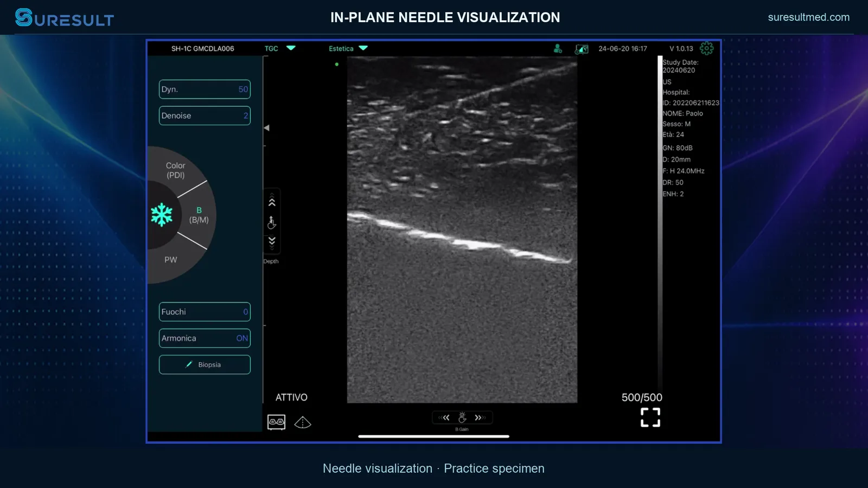The height and width of the screenshot is (488, 868).
Task: Click the dual-screen view icon
Action: (276, 422)
